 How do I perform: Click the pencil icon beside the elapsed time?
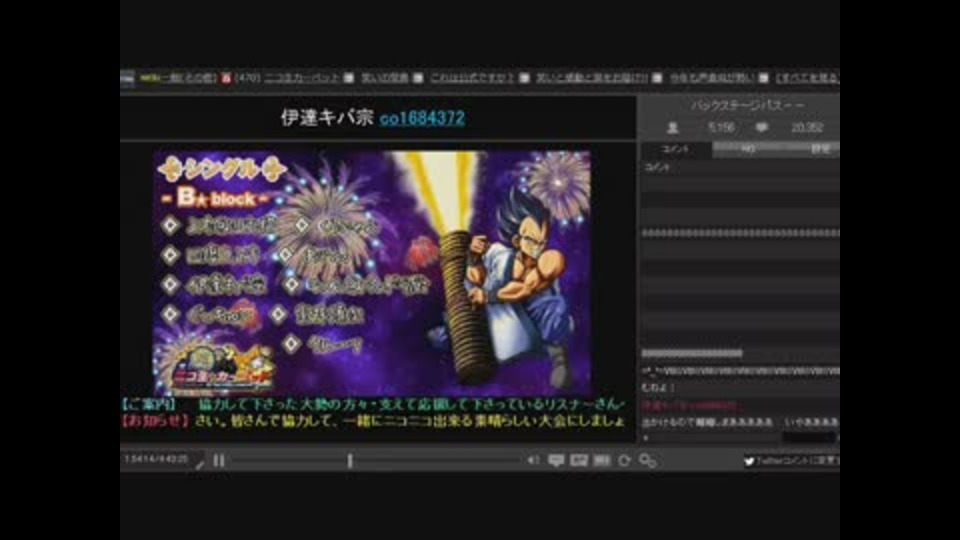click(200, 463)
